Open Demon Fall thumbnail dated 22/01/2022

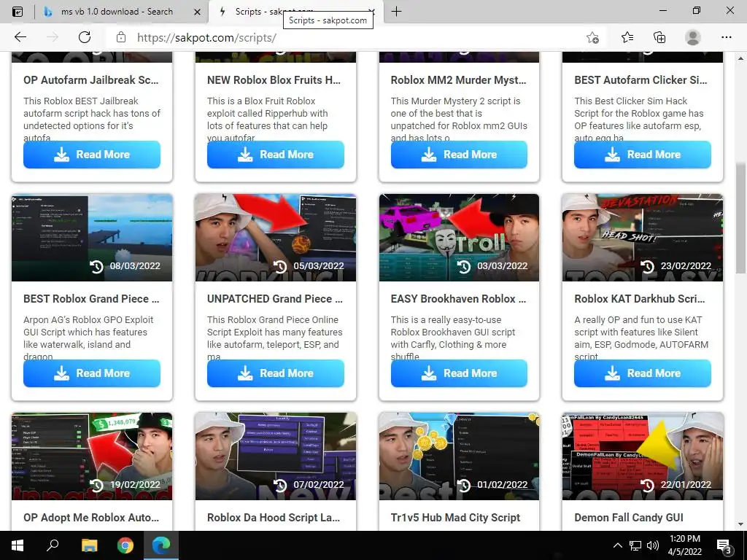(x=642, y=456)
